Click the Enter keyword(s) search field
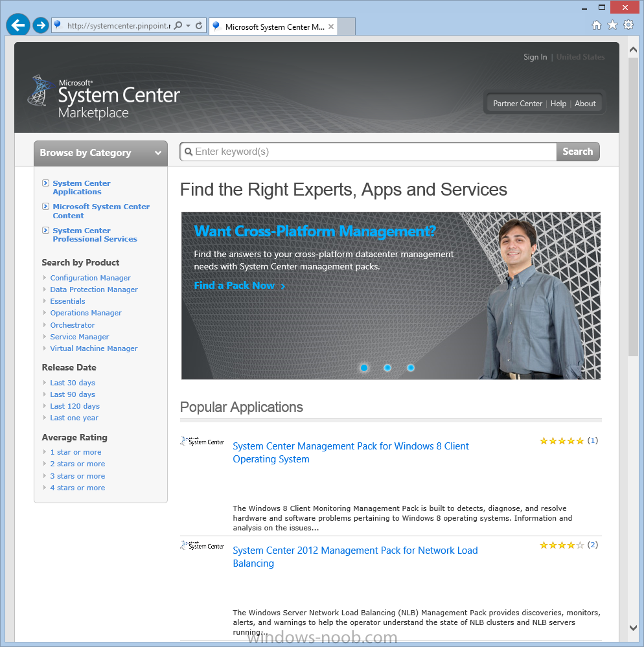Screen dimensions: 644x647 click(x=369, y=152)
